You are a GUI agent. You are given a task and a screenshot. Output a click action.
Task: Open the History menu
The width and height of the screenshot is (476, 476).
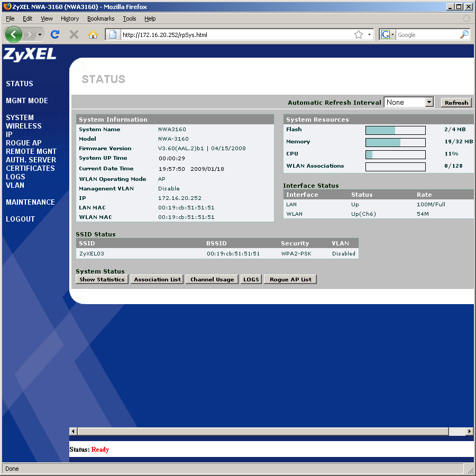click(69, 19)
